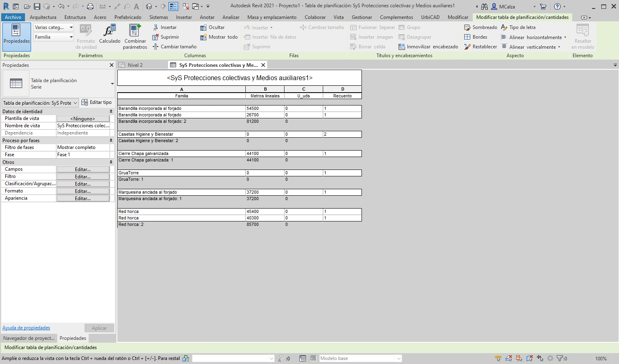Click the Editar tipo button
619x364 pixels.
pos(97,102)
